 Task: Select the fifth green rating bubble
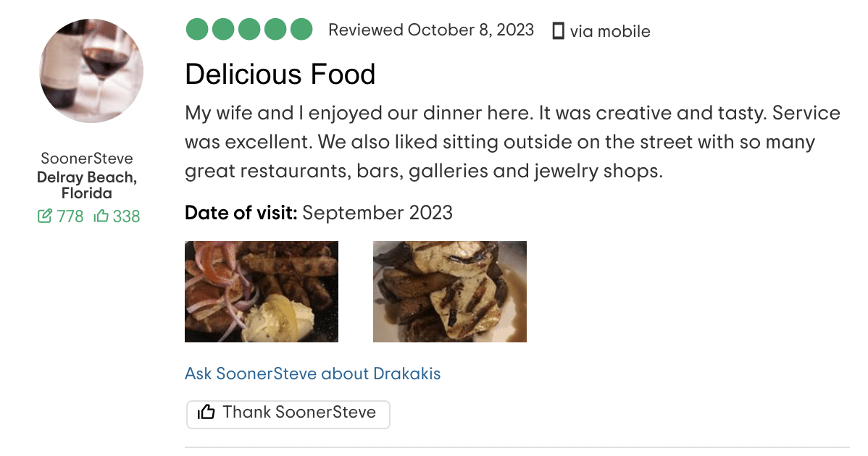click(300, 29)
